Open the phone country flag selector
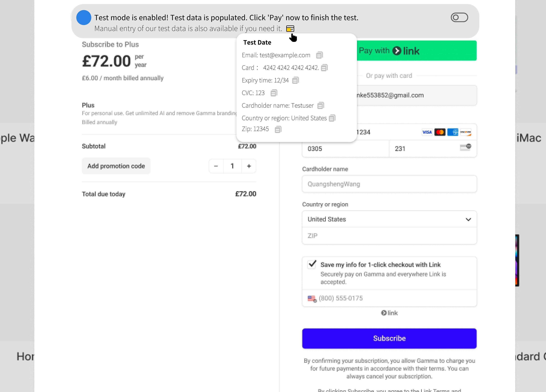The width and height of the screenshot is (546, 392). point(312,299)
